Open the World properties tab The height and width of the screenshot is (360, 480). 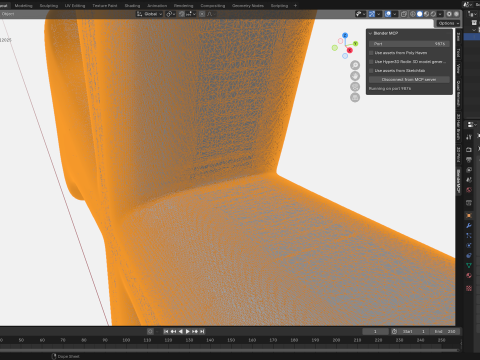(469, 190)
